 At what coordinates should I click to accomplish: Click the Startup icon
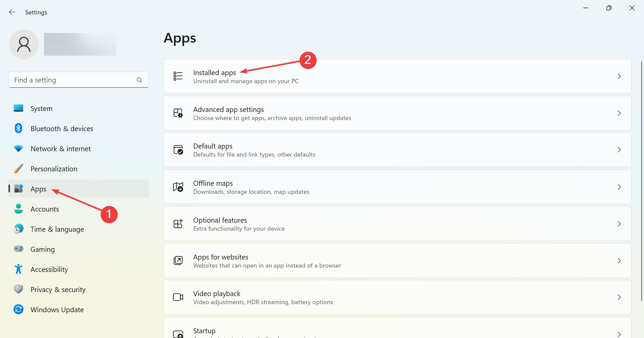click(x=178, y=334)
